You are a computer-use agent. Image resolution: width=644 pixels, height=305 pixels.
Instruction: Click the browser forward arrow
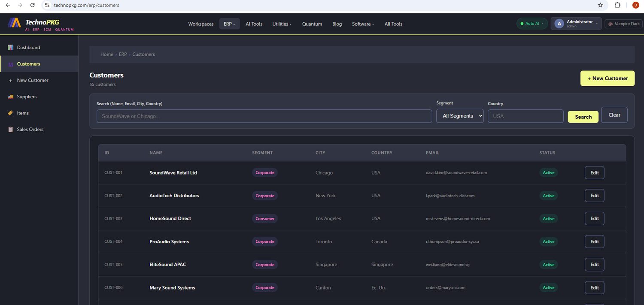20,5
